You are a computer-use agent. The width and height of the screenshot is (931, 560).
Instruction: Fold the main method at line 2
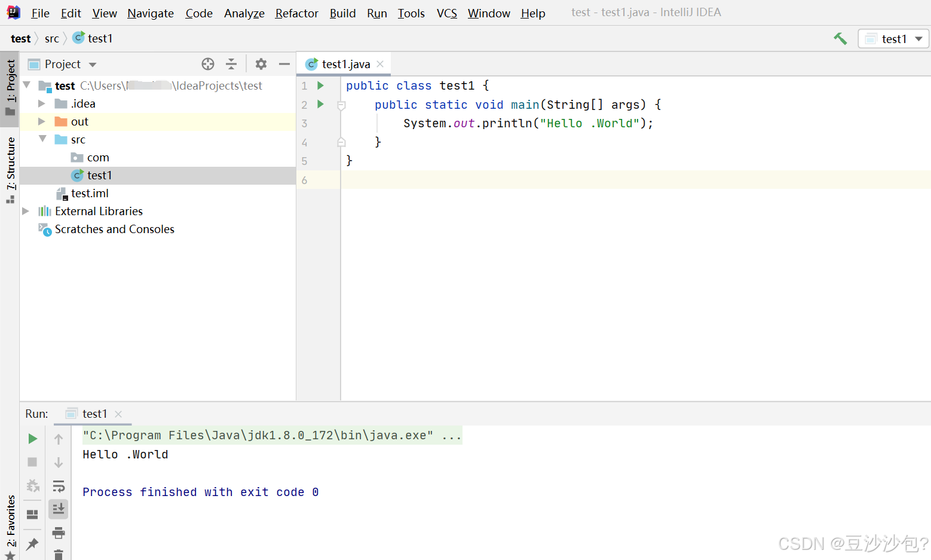click(341, 106)
